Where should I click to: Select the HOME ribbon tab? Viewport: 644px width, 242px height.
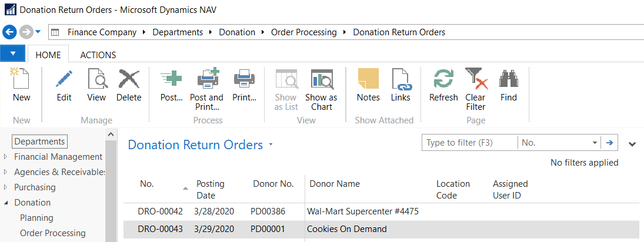48,55
